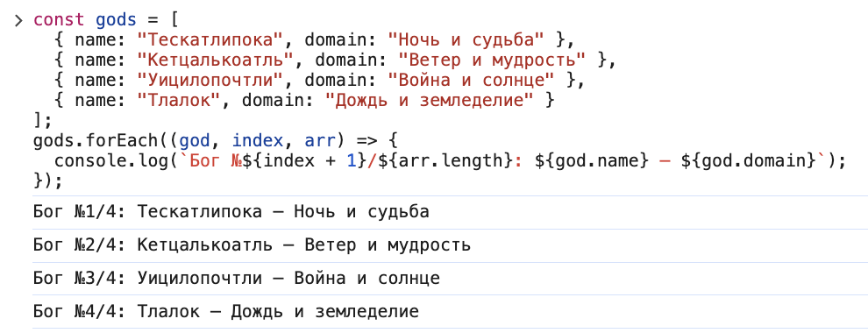868x333 pixels.
Task: Click the "arr.length" expression in the template
Action: (x=451, y=161)
